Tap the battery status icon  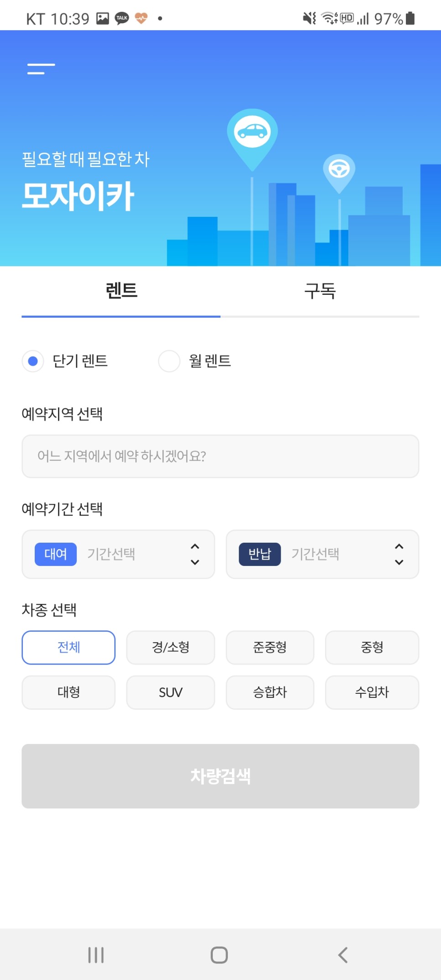click(410, 18)
